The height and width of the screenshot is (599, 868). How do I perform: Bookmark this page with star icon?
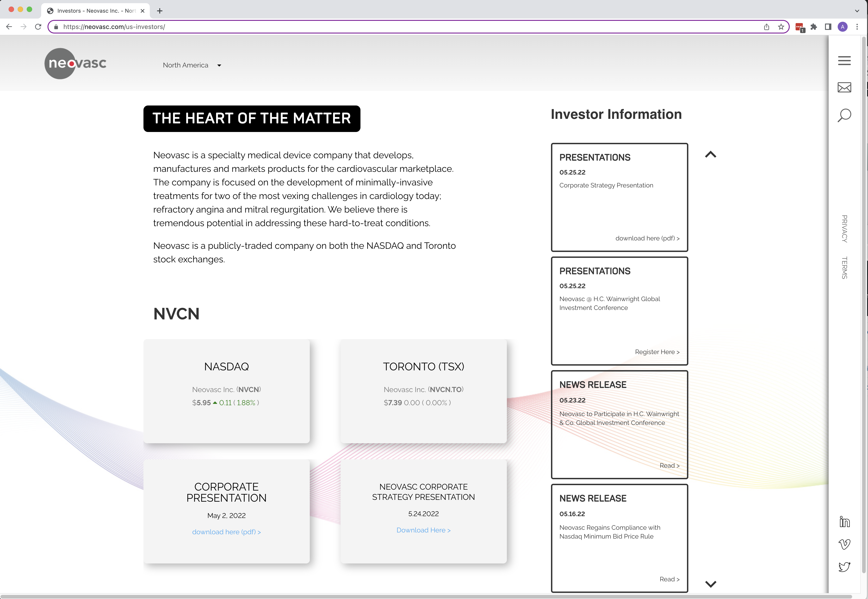[781, 27]
